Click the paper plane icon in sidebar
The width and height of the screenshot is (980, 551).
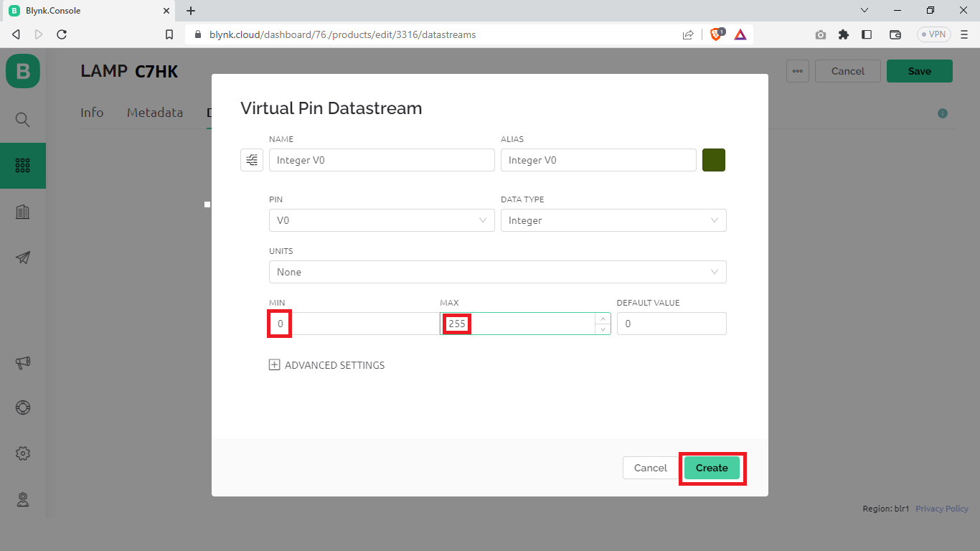pyautogui.click(x=23, y=258)
